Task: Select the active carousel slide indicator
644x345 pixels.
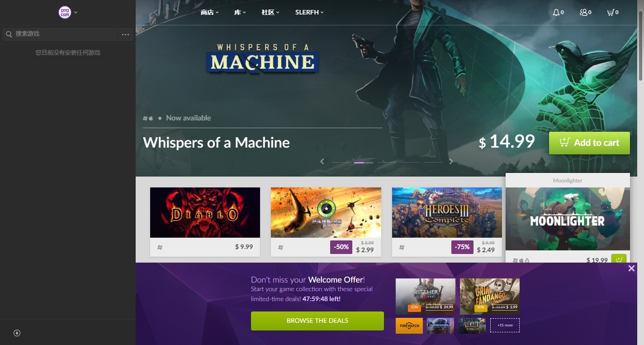Action: click(359, 162)
